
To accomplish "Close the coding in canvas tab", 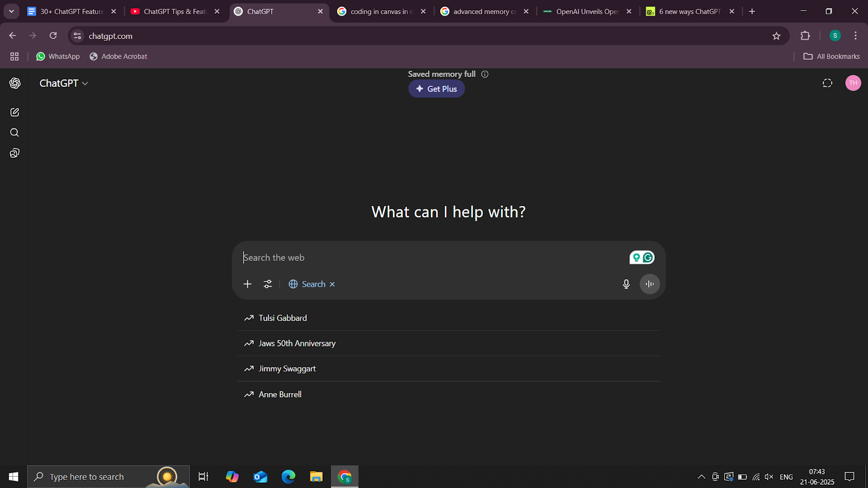I will [423, 11].
